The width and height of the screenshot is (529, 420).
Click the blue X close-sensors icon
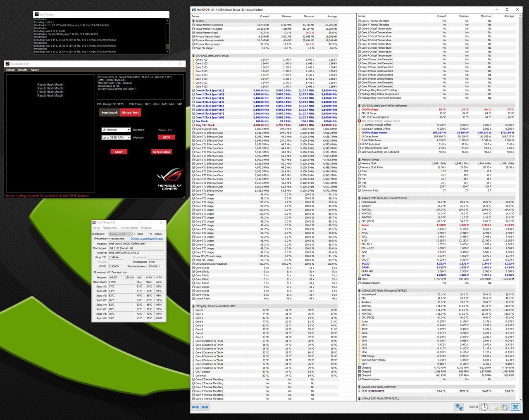click(515, 407)
